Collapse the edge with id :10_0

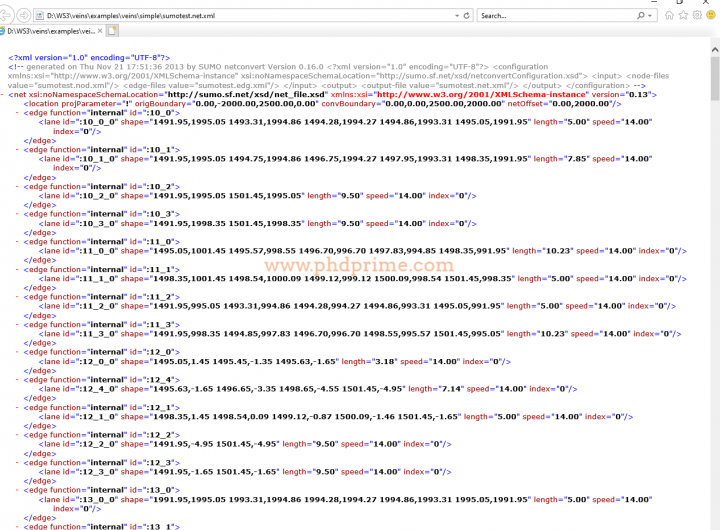[x=17, y=112]
